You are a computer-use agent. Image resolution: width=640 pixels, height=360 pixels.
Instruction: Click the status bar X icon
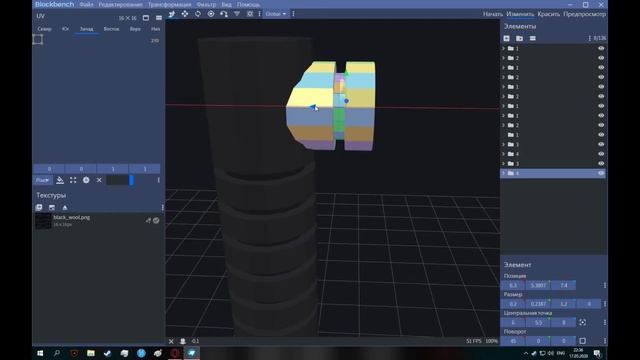171,341
